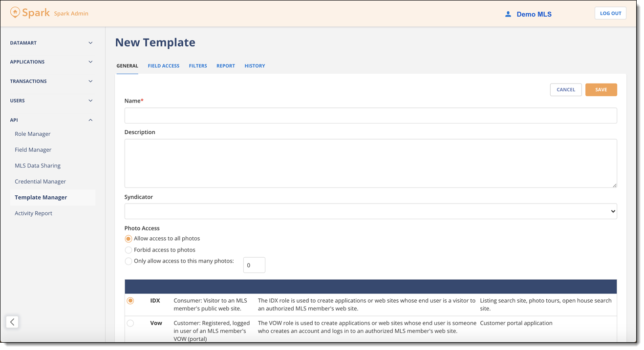Click the Description textarea resize handle
This screenshot has width=644, height=350.
[614, 185]
